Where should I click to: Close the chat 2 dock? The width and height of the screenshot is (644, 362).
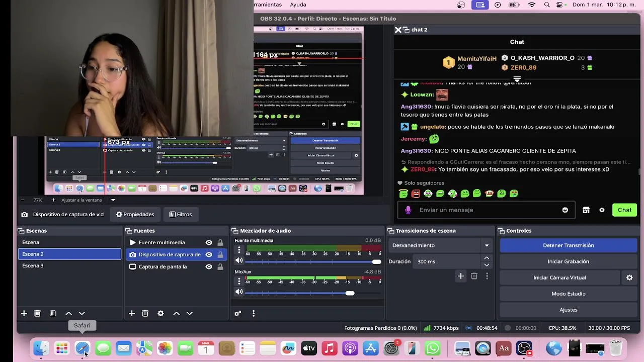tap(398, 30)
